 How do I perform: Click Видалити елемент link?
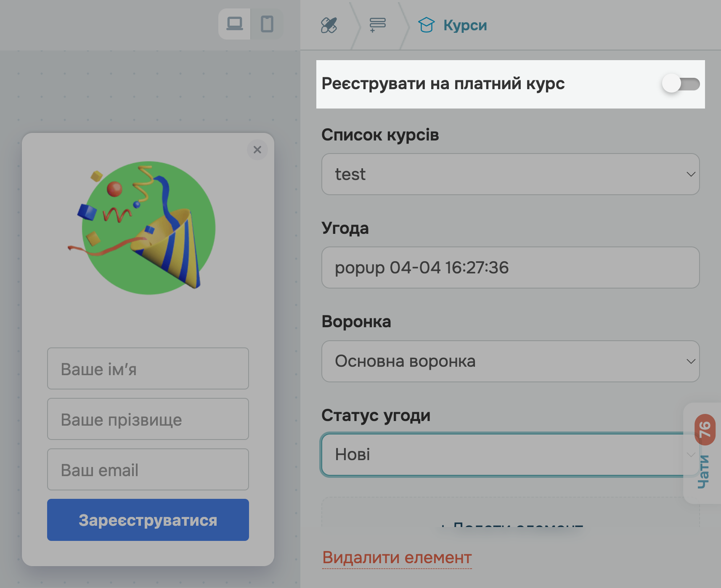click(397, 558)
